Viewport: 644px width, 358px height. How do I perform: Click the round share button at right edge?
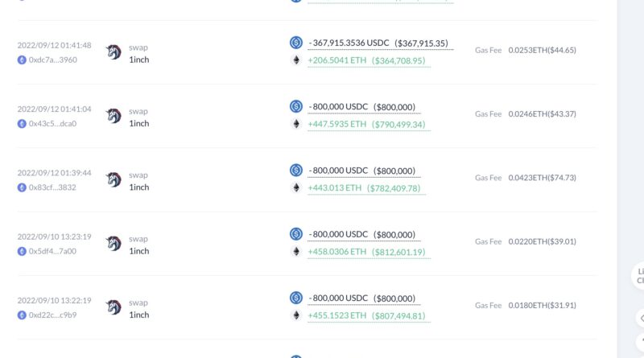tap(639, 318)
